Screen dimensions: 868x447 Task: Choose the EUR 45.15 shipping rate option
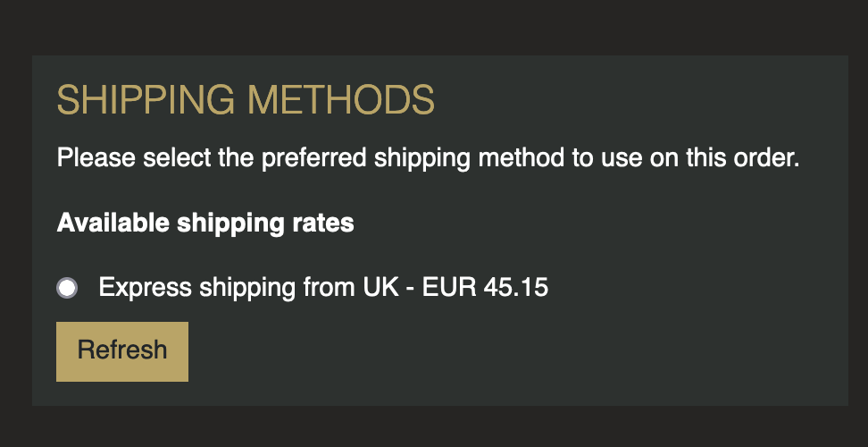click(67, 288)
